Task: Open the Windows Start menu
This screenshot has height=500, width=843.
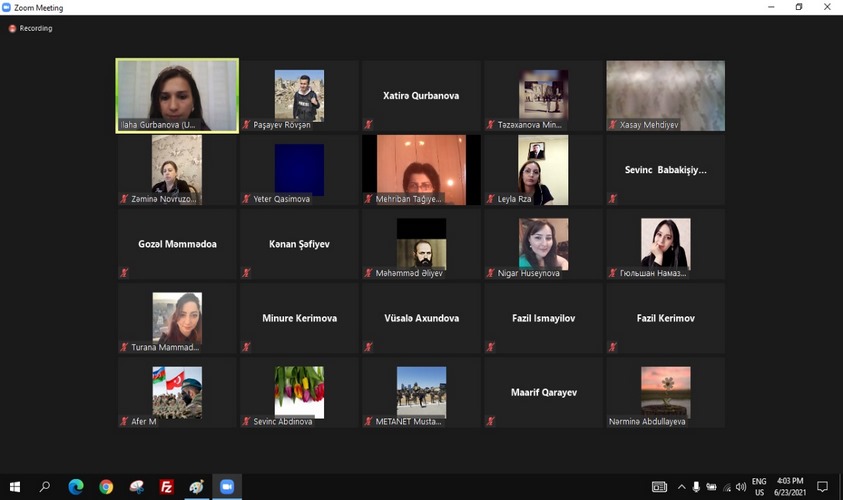Action: click(15, 487)
